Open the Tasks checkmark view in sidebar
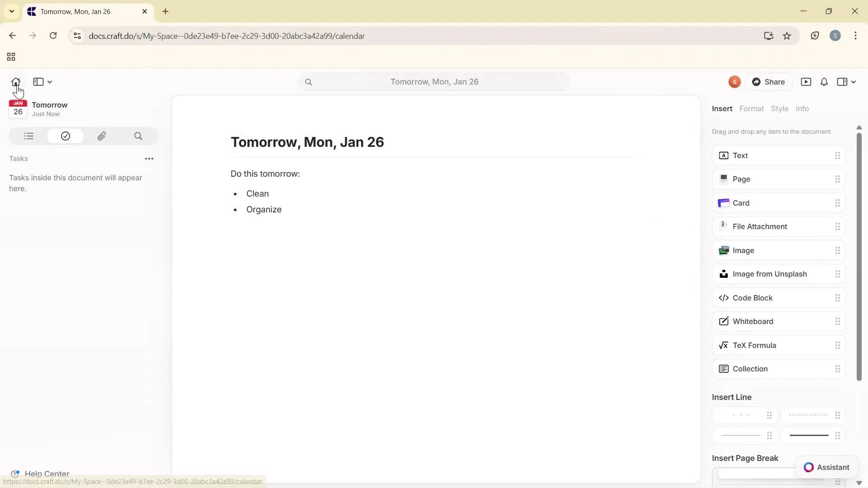 click(x=65, y=136)
